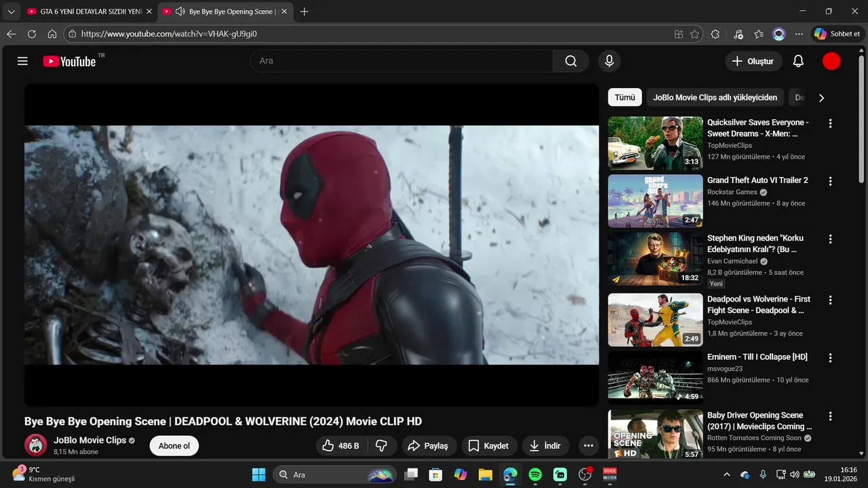Open the Stephen King video thumbnail
868x488 pixels.
point(655,260)
